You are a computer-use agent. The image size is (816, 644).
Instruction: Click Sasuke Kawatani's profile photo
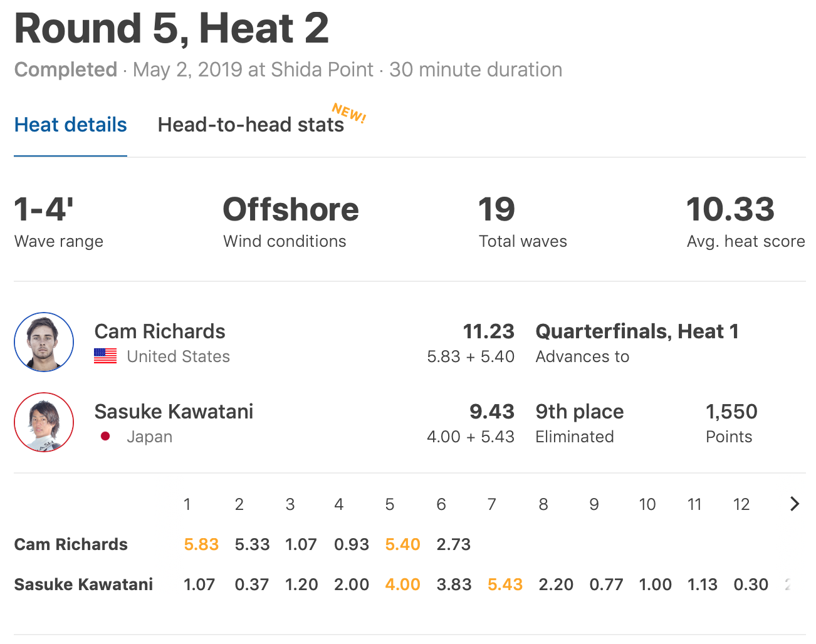[x=44, y=422]
